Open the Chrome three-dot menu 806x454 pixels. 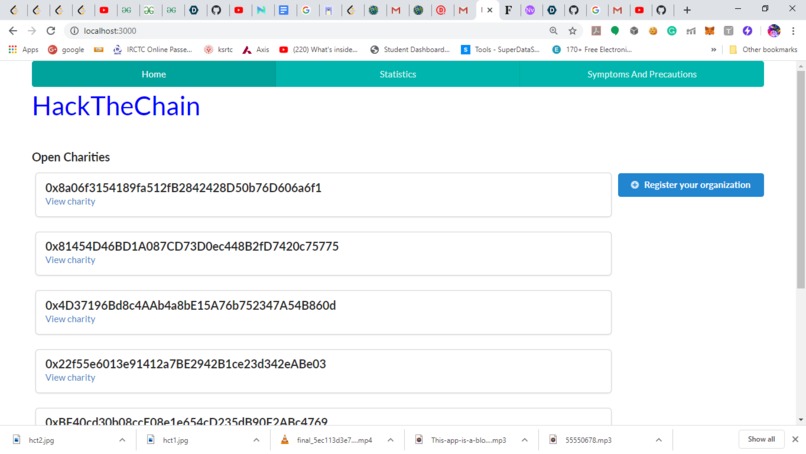pyautogui.click(x=793, y=31)
